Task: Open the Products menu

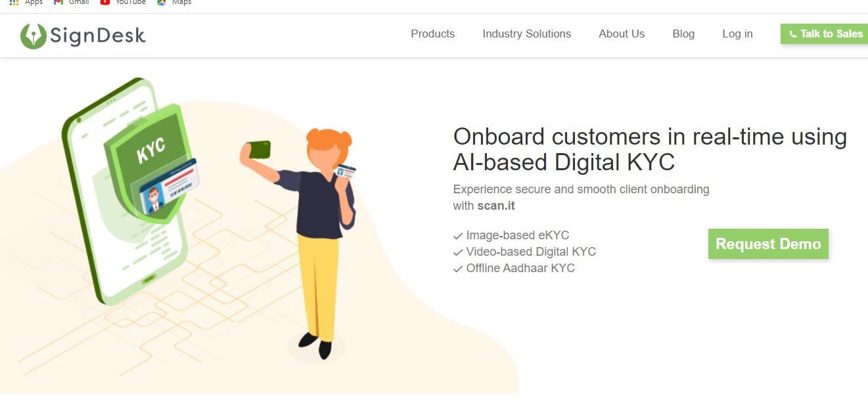Action: point(432,34)
